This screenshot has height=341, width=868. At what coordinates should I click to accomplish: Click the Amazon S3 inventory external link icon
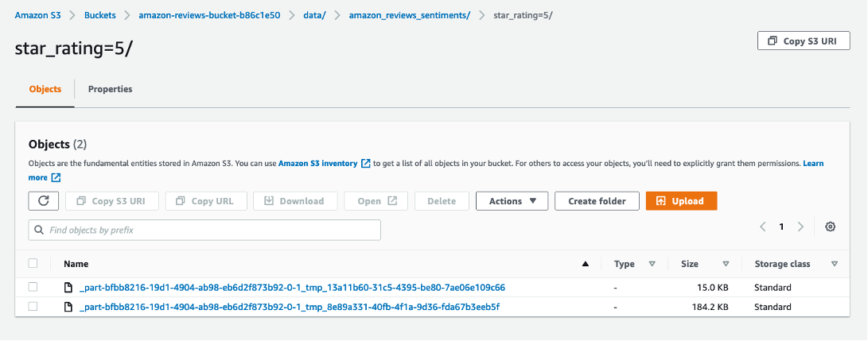366,164
